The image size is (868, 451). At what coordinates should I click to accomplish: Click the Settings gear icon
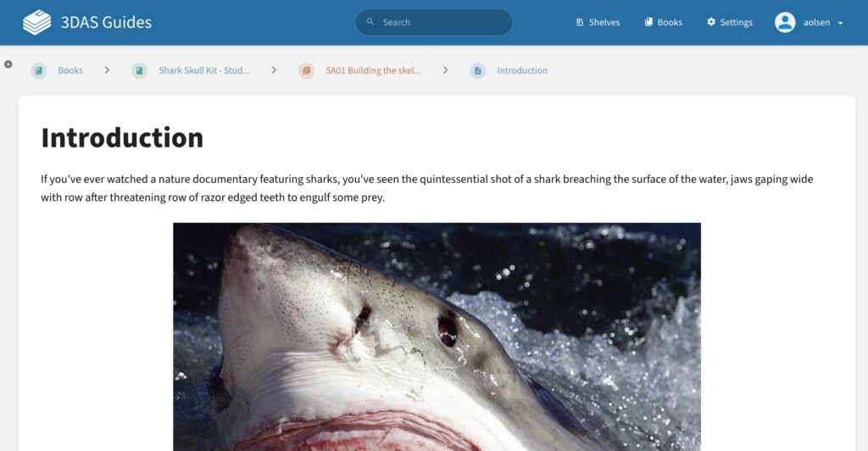tap(711, 22)
